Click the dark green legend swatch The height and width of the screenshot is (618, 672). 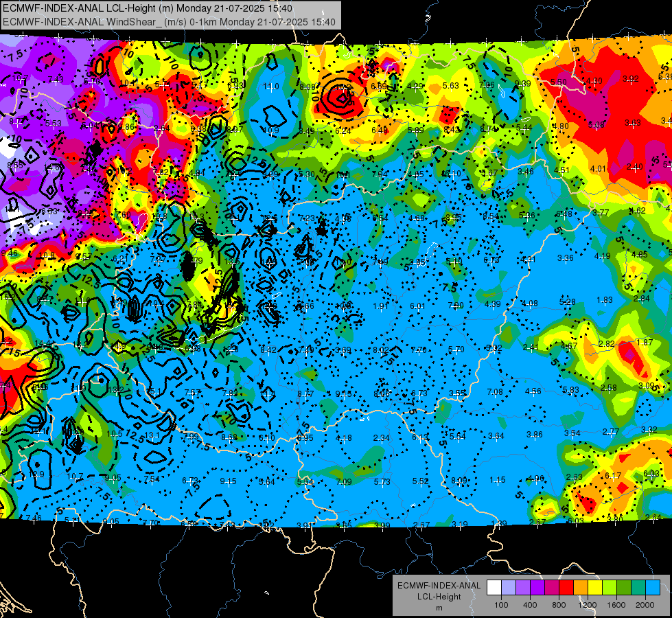coord(624,588)
